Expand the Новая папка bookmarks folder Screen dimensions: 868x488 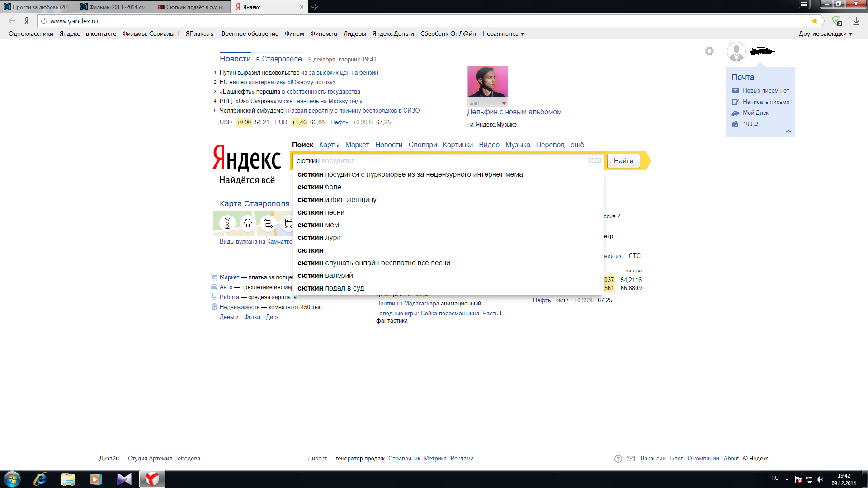pyautogui.click(x=503, y=33)
